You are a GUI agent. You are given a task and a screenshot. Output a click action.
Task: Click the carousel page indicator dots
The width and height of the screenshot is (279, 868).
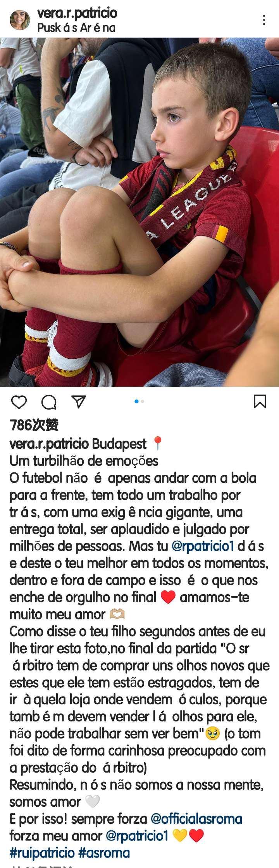139,401
